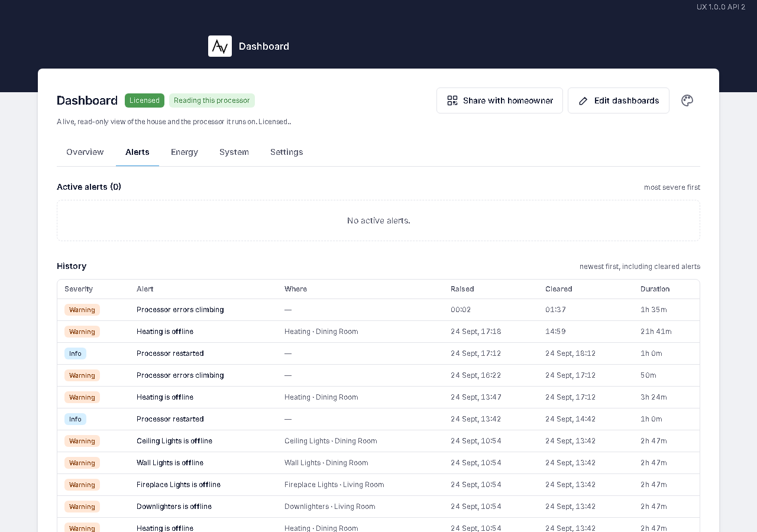The height and width of the screenshot is (532, 757).
Task: Switch to the Overview tab
Action: [x=85, y=152]
